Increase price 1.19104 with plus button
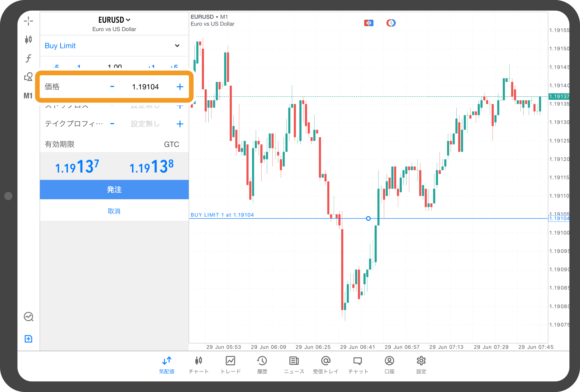Image resolution: width=580 pixels, height=392 pixels. coord(180,87)
